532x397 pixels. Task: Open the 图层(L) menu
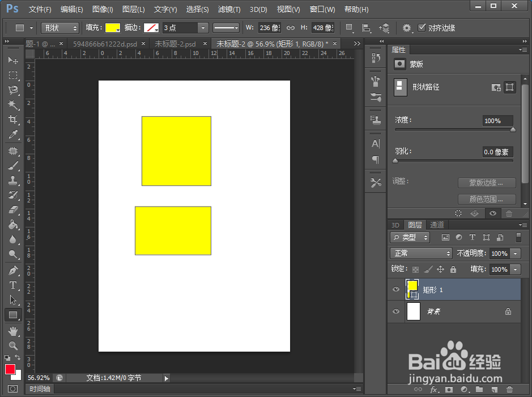[133, 9]
